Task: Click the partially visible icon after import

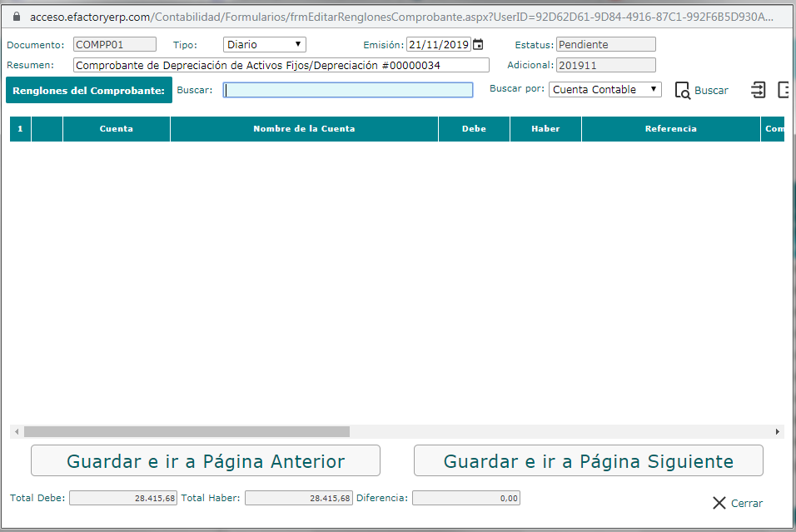Action: pyautogui.click(x=784, y=90)
